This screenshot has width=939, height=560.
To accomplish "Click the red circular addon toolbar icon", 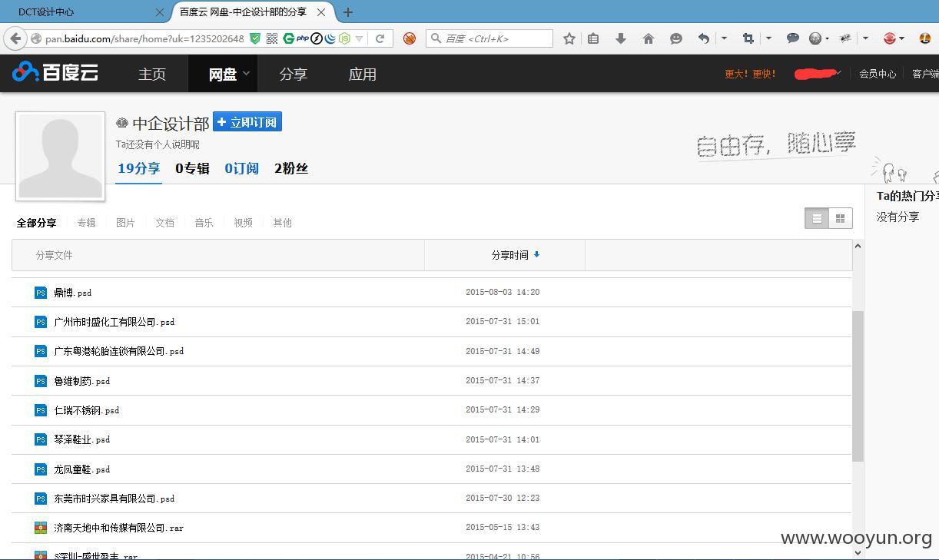I will pos(890,38).
